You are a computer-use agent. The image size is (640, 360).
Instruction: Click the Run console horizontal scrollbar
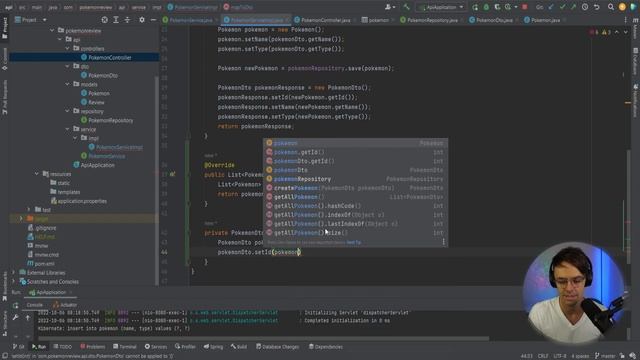[x=263, y=338]
